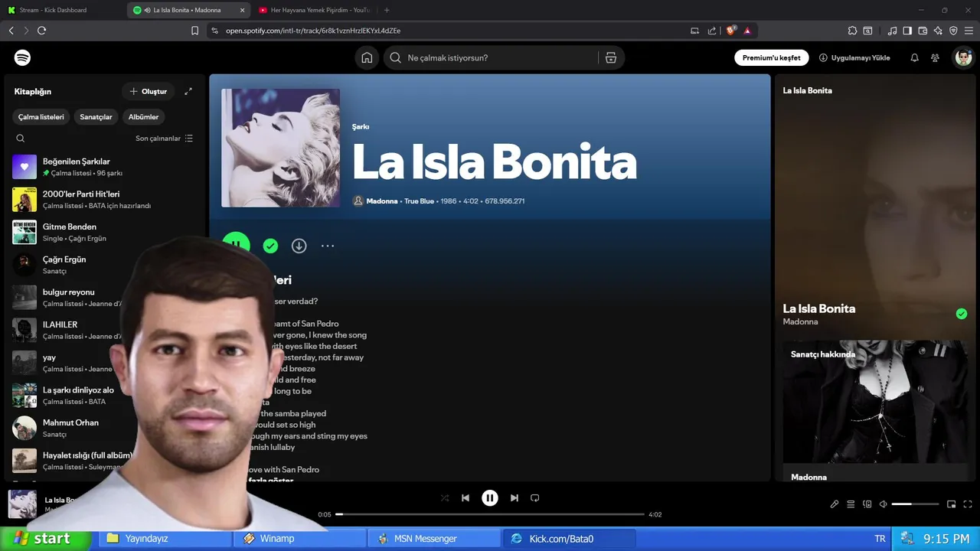Open MSN Messenger from the taskbar
Image resolution: width=980 pixels, height=551 pixels.
[x=435, y=539]
